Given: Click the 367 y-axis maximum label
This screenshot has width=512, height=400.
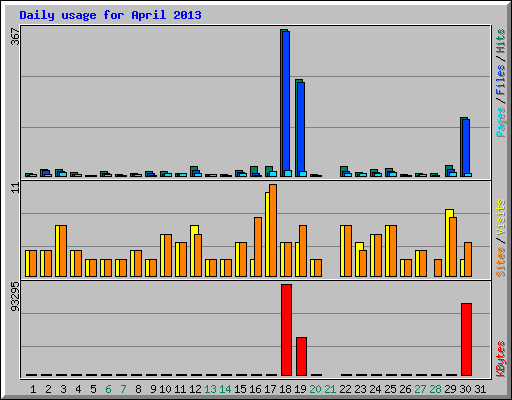Looking at the screenshot, I should [15, 36].
